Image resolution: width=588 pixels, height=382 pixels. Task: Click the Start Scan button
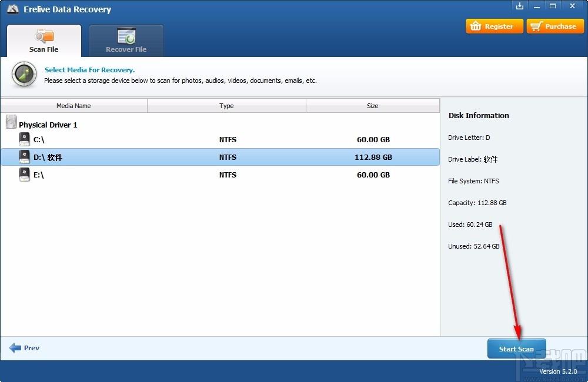point(516,349)
